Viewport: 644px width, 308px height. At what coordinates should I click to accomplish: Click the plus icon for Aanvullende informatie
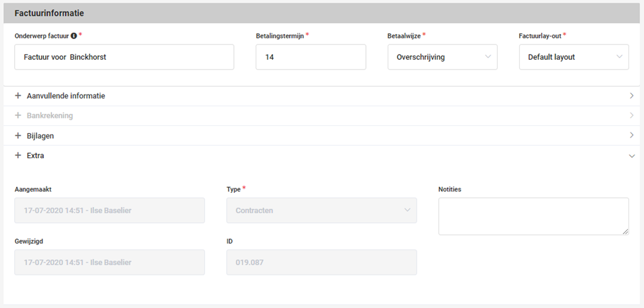click(x=17, y=96)
